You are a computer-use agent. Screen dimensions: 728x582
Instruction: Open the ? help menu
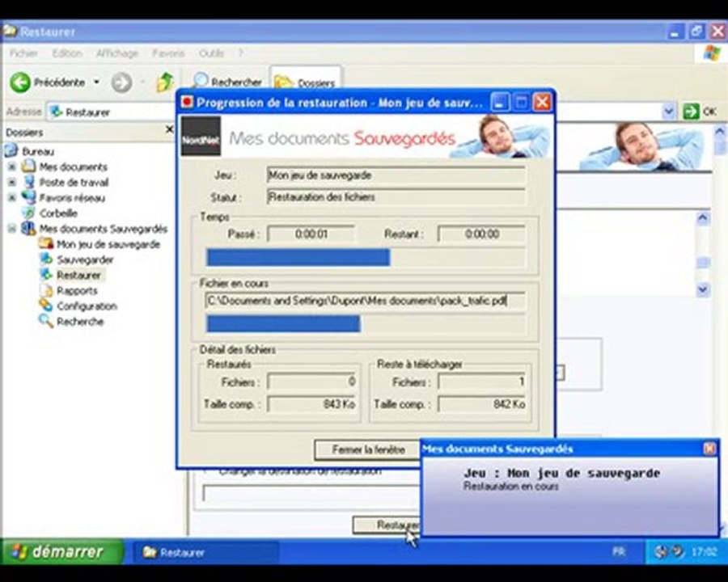click(240, 53)
